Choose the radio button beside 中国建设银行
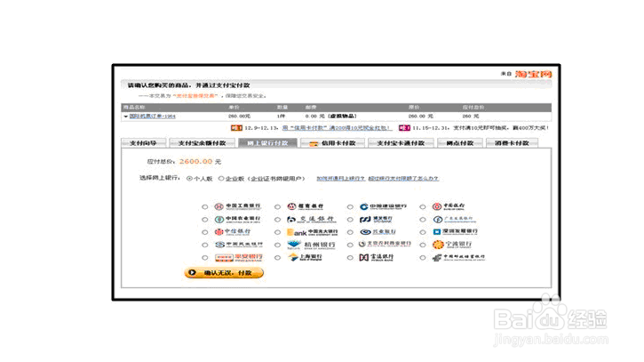The width and height of the screenshot is (644, 362). [350, 207]
